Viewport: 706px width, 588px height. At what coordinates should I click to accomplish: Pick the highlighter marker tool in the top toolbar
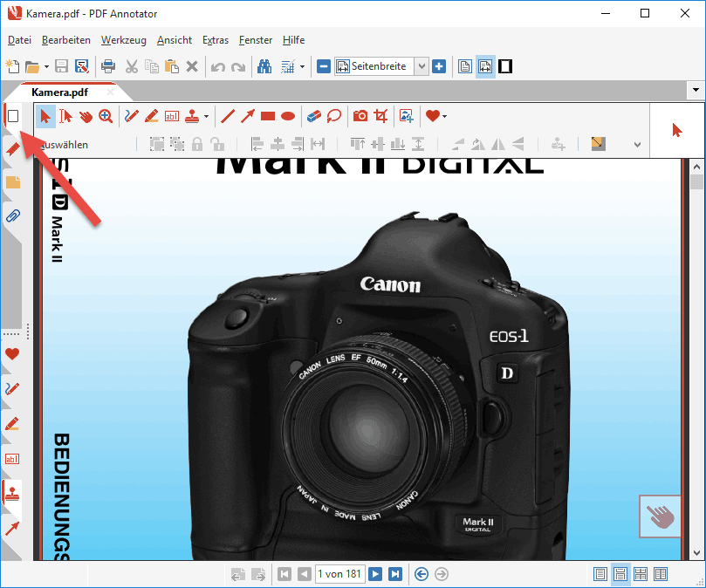click(152, 116)
